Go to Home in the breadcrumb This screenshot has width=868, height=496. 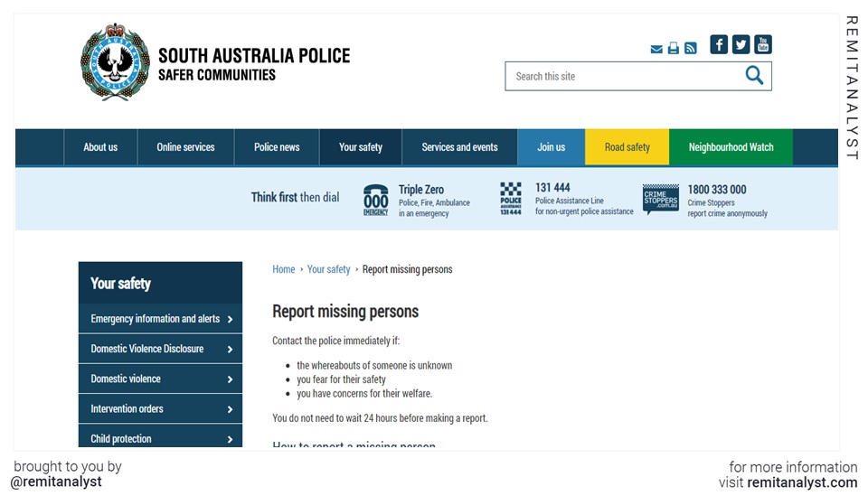click(283, 269)
